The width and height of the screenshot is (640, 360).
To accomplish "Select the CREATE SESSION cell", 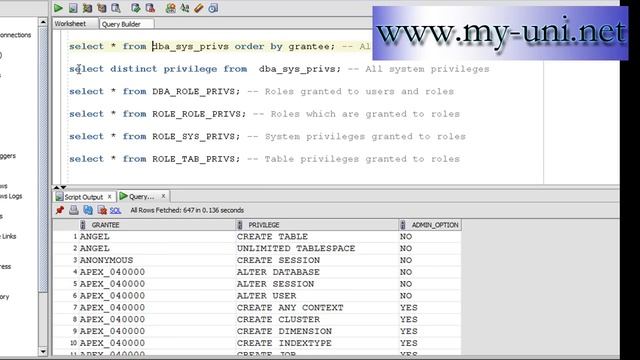I will 317,260.
